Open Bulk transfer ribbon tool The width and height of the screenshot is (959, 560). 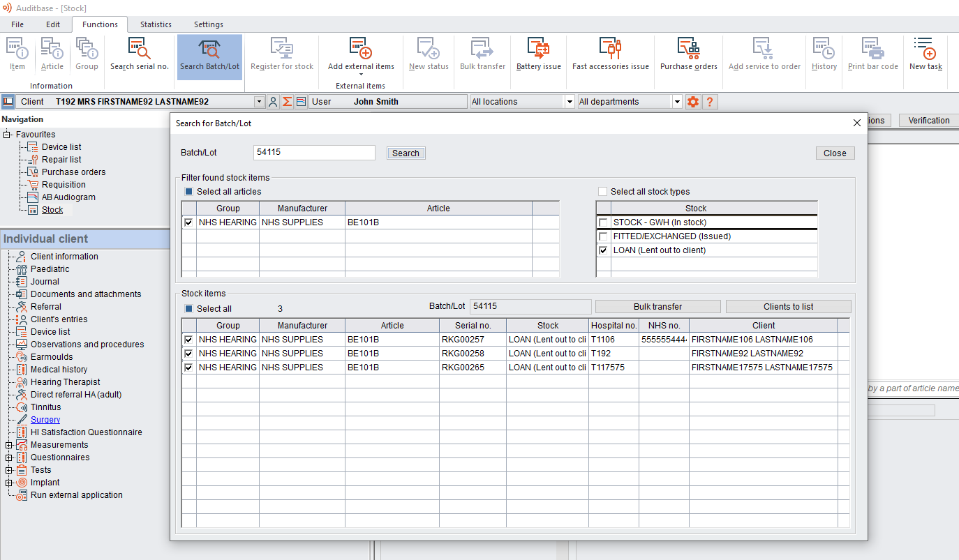click(x=482, y=54)
